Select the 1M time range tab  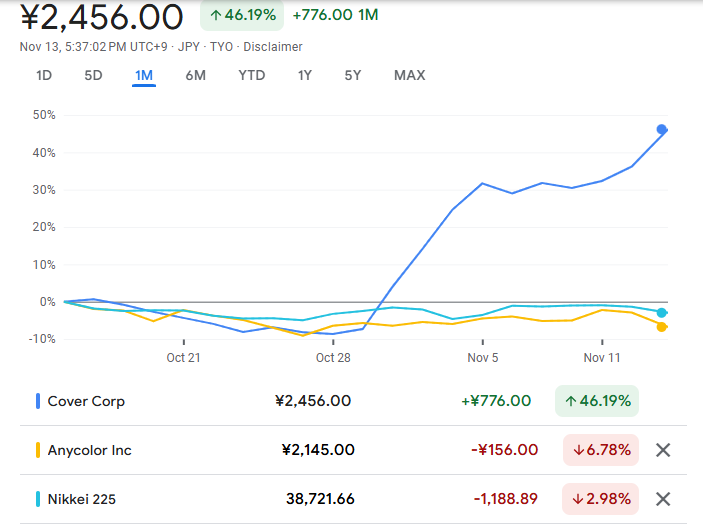click(x=144, y=75)
